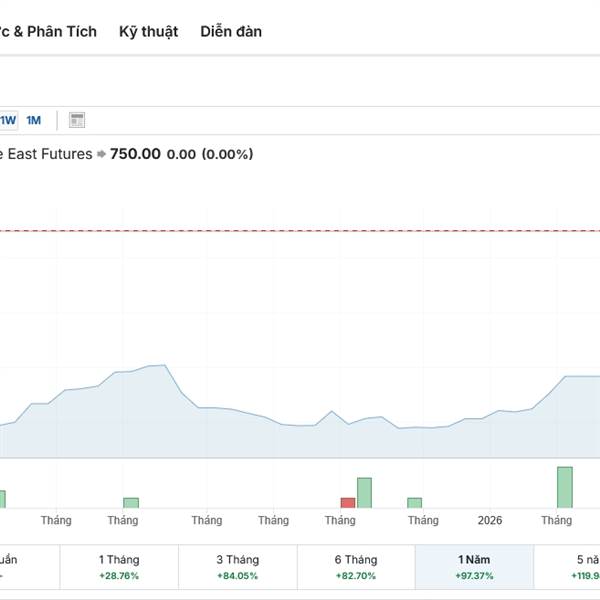Viewport: 600px width, 600px height.
Task: Open the Diễn đàn menu
Action: click(x=231, y=31)
